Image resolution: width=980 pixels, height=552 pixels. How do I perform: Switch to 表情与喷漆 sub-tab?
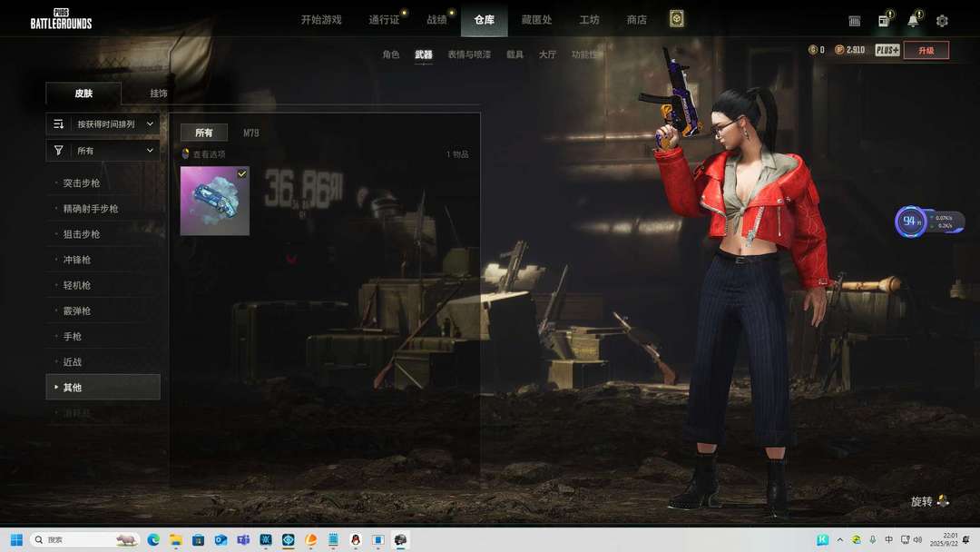[469, 54]
